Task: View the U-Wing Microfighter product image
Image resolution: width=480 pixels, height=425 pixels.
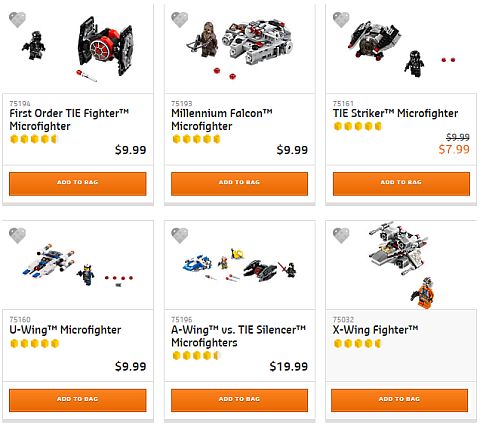Action: click(77, 265)
